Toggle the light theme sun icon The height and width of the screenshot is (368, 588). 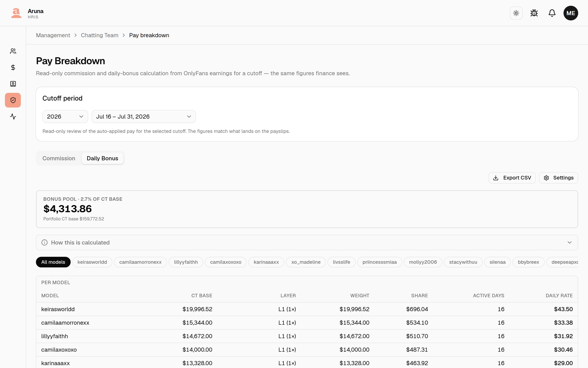pyautogui.click(x=516, y=13)
